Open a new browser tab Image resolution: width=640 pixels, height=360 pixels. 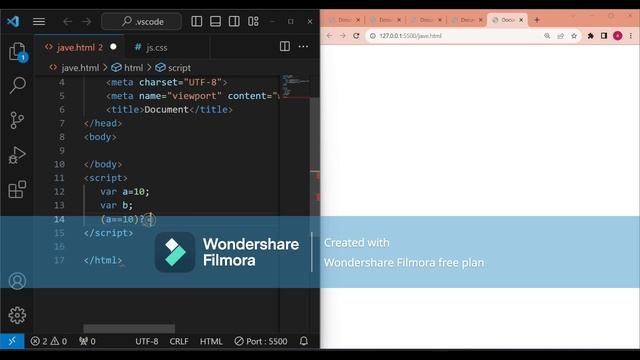coord(537,20)
